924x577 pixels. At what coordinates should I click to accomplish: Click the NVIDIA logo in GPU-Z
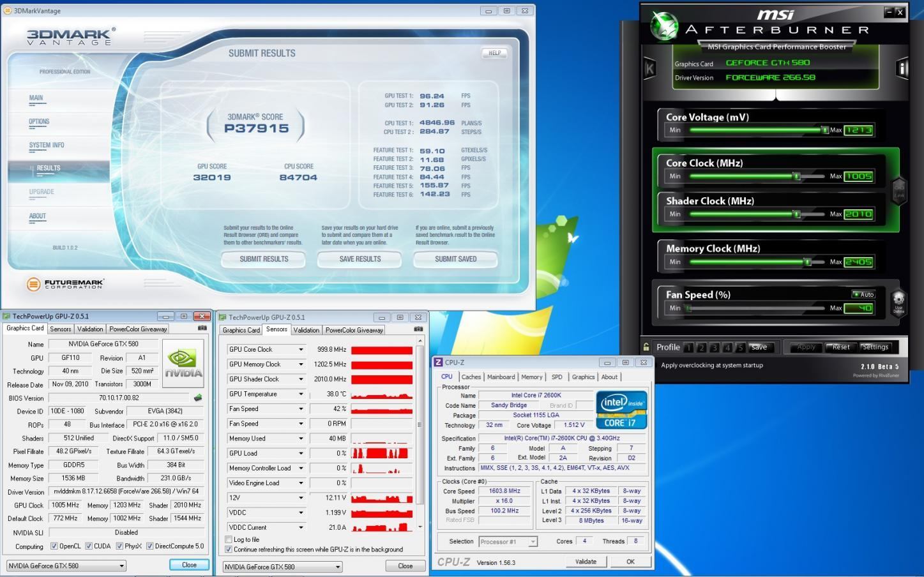(183, 363)
